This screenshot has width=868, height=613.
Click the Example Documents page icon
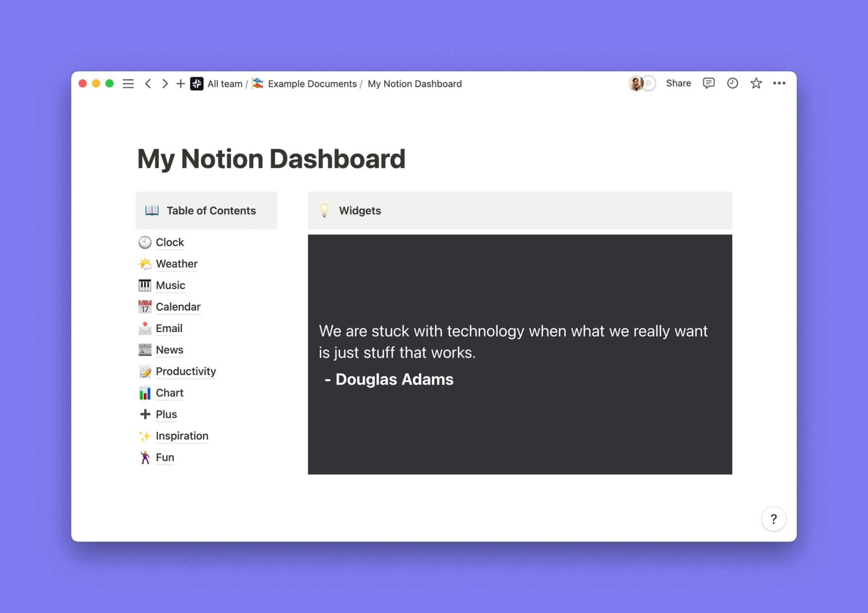258,84
